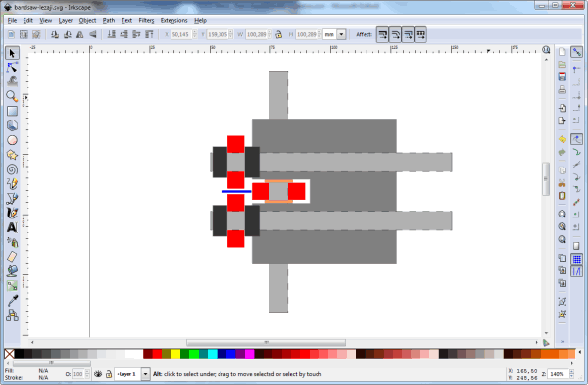Open the Extensions menu
Screen dimensions: 588x385
(173, 21)
